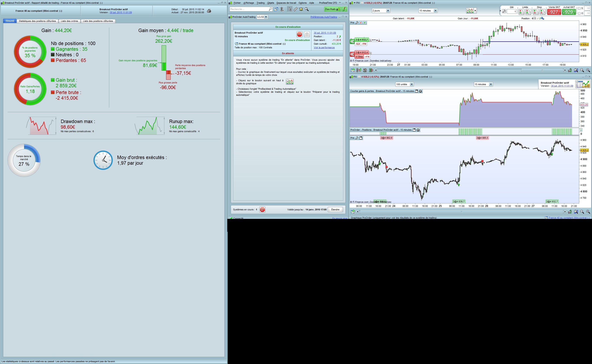The width and height of the screenshot is (592, 364).
Task: Select the ruler measurement tool
Action: tap(295, 9)
